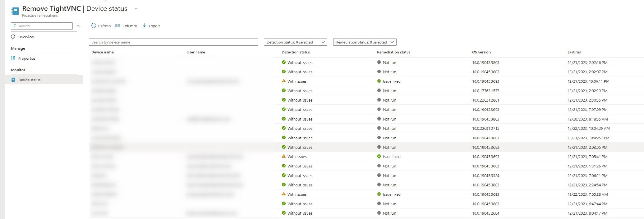Sort by the Device name column header
Image resolution: width=644 pixels, height=219 pixels.
102,52
